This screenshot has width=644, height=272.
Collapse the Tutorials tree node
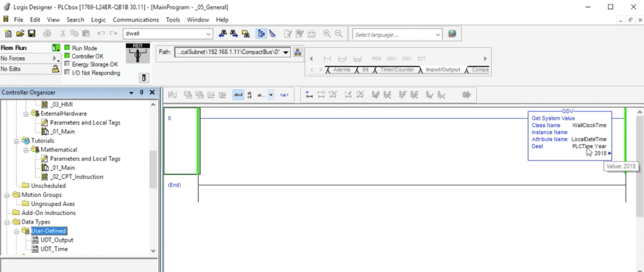[17, 141]
